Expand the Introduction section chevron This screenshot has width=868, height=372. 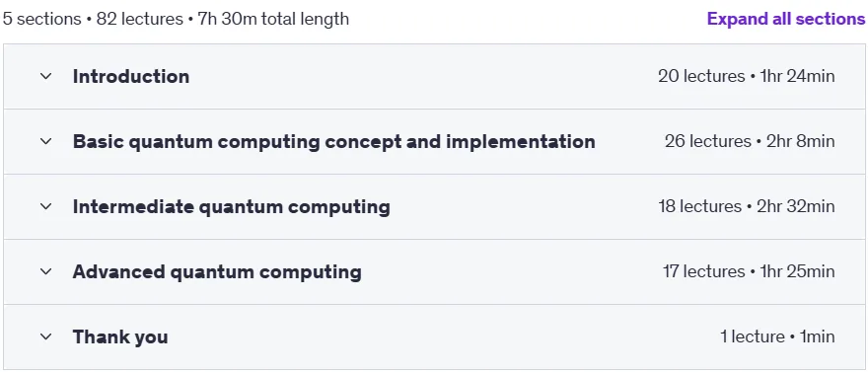click(x=46, y=76)
